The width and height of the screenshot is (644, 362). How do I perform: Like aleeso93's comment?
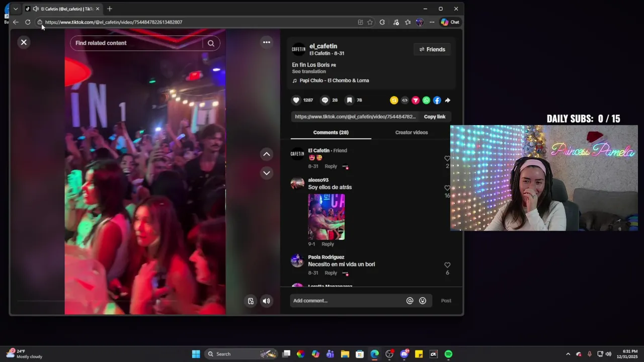tap(447, 188)
